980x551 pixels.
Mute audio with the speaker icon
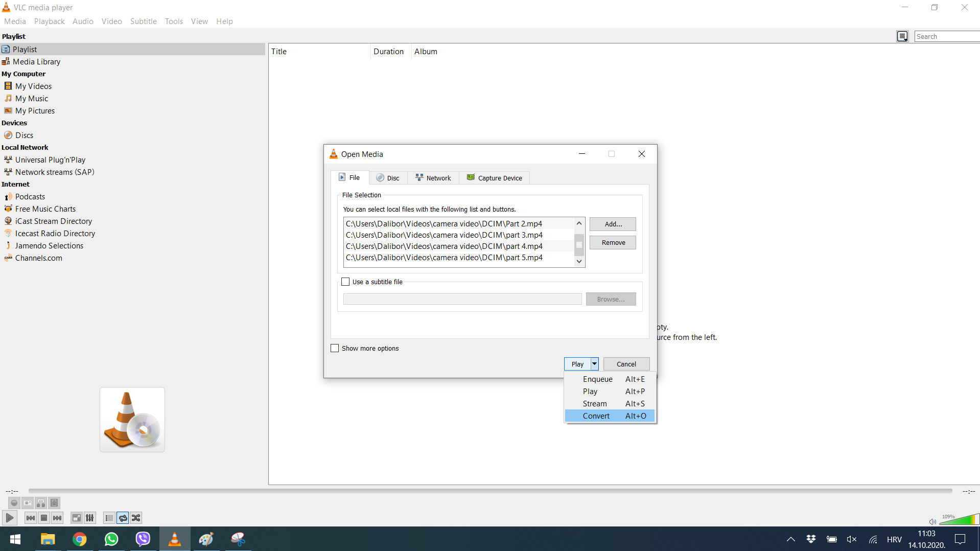click(x=932, y=521)
